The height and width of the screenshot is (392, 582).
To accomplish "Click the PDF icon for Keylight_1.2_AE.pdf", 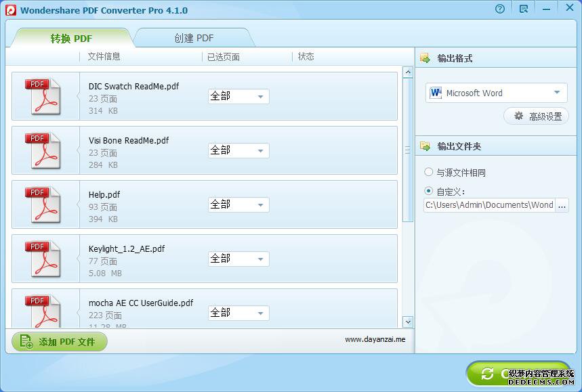I will 43,259.
